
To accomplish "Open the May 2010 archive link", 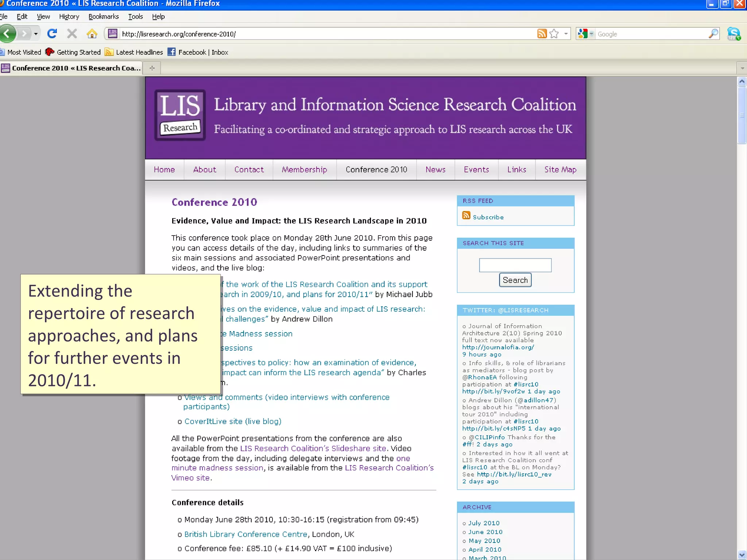I will tap(484, 541).
